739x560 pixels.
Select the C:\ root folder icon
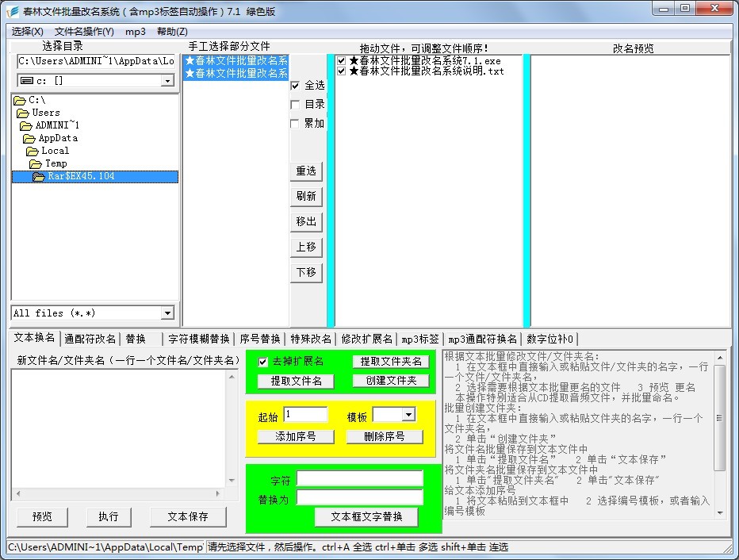pyautogui.click(x=20, y=100)
